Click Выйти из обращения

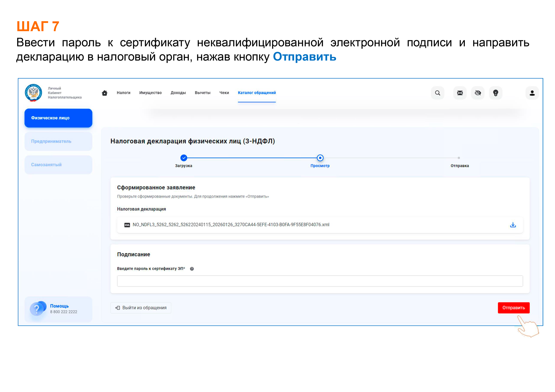[x=141, y=308]
